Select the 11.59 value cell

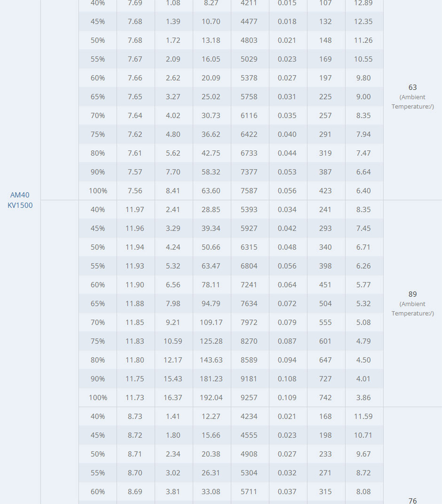363,416
